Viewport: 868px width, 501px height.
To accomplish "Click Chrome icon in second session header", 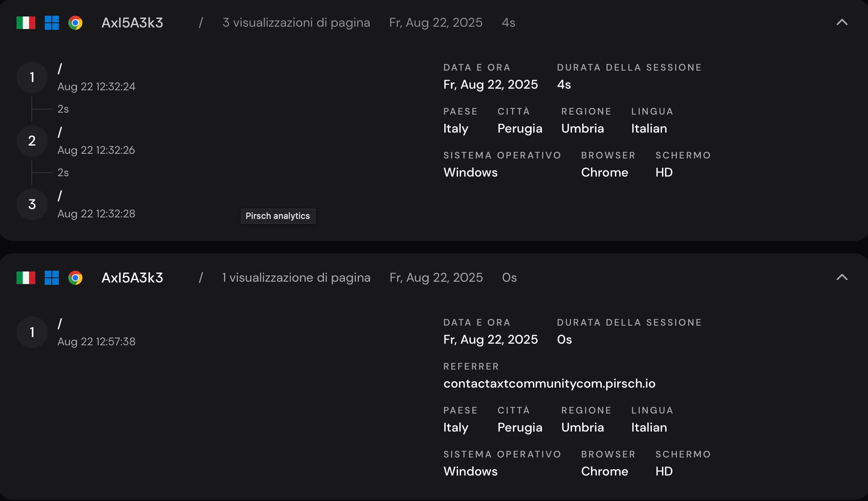I will pos(75,278).
